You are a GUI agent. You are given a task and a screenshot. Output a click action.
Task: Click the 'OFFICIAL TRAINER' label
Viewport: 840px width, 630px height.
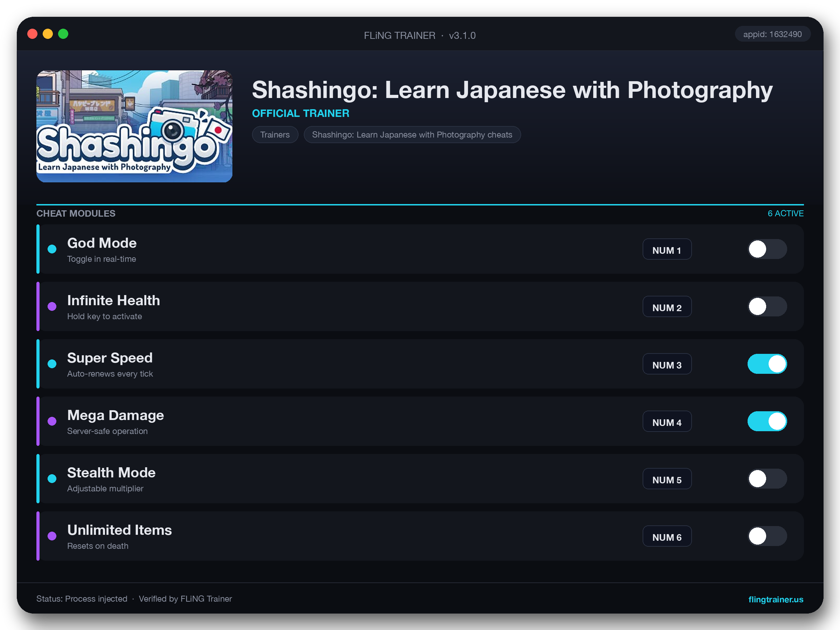click(301, 113)
